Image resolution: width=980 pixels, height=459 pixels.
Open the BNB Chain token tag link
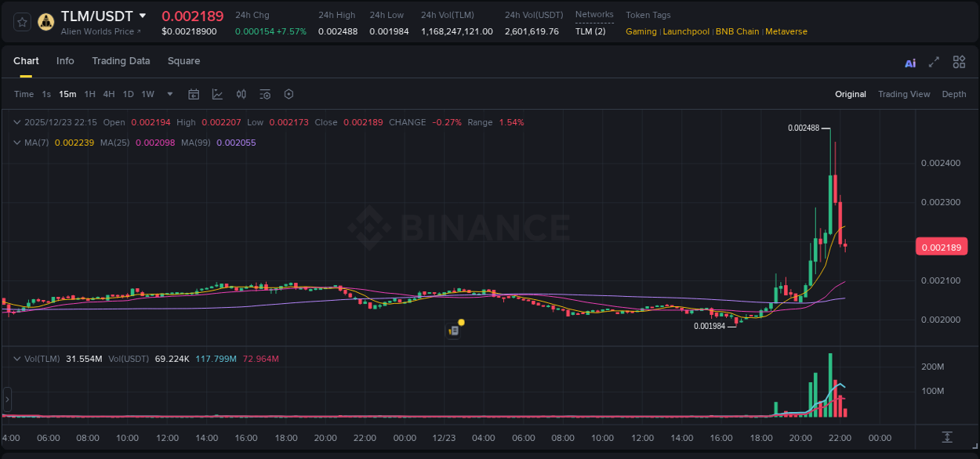[x=737, y=31]
